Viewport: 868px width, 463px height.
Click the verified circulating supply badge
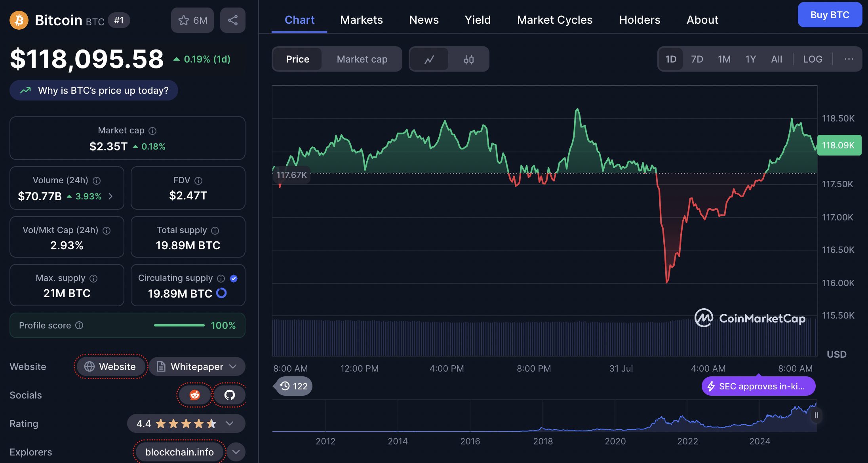(x=234, y=278)
